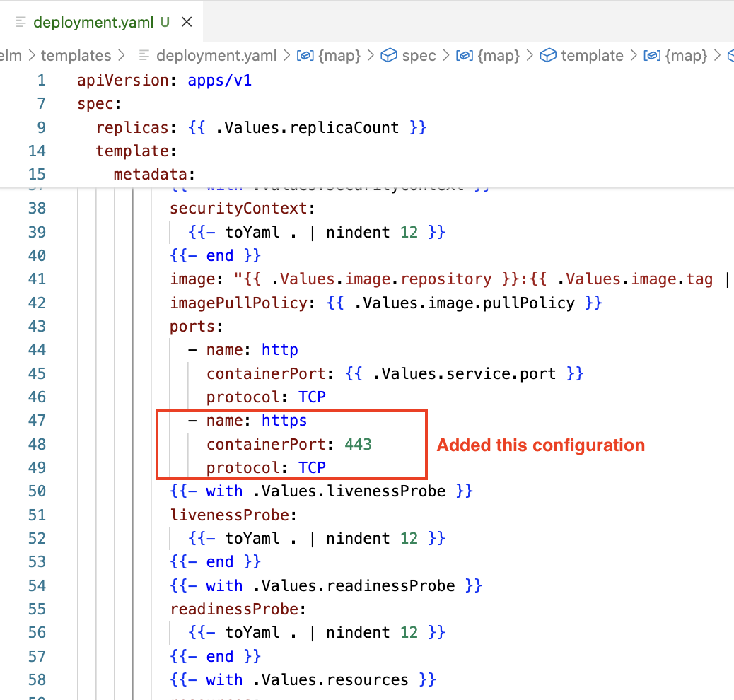Click 'securityContext:' on line 38

243,209
